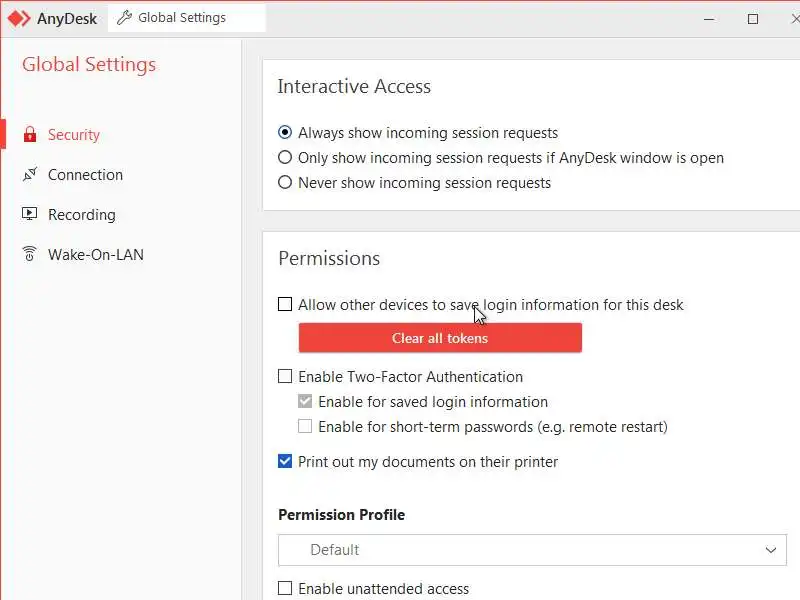
Task: Select 'Only show if AnyDesk window is open'
Action: coord(285,158)
